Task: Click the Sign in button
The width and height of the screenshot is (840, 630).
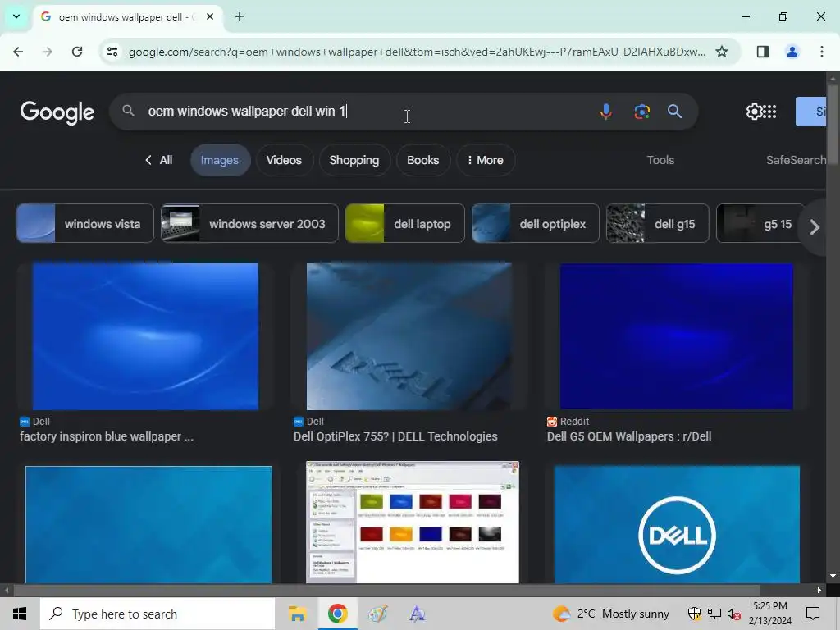Action: [811, 112]
